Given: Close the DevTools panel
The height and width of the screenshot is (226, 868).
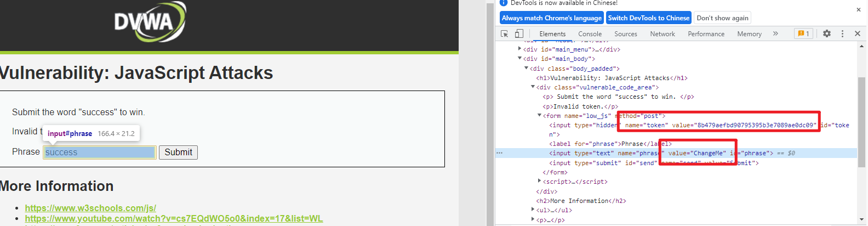Looking at the screenshot, I should click(858, 33).
